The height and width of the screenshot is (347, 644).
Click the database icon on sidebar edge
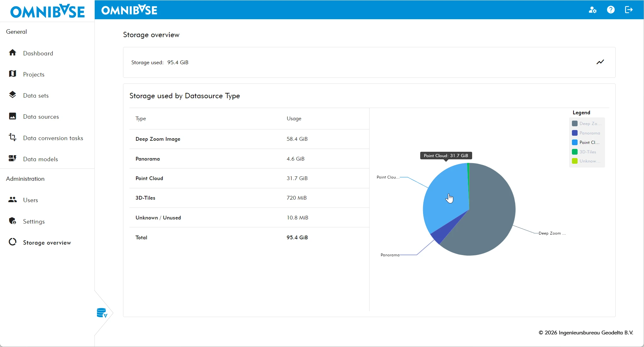click(x=102, y=313)
